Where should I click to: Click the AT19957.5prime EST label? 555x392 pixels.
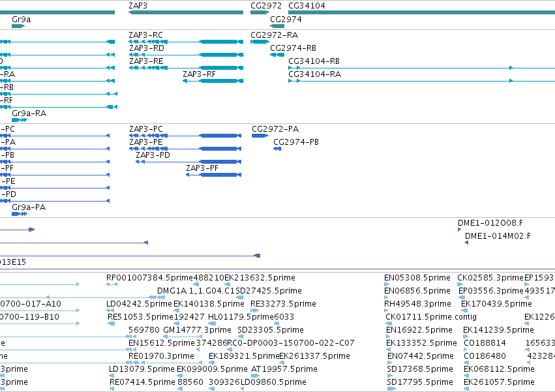pos(284,369)
